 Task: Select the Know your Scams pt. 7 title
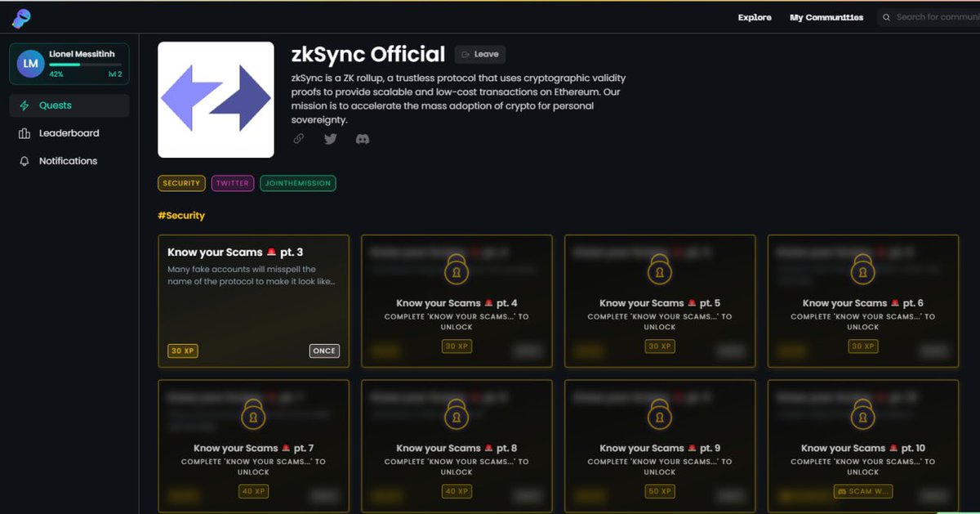pos(253,449)
